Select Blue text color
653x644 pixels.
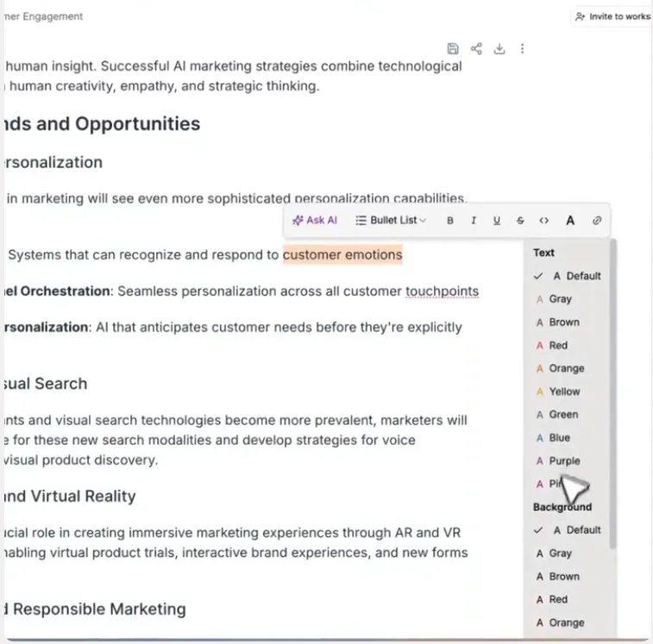click(568, 438)
